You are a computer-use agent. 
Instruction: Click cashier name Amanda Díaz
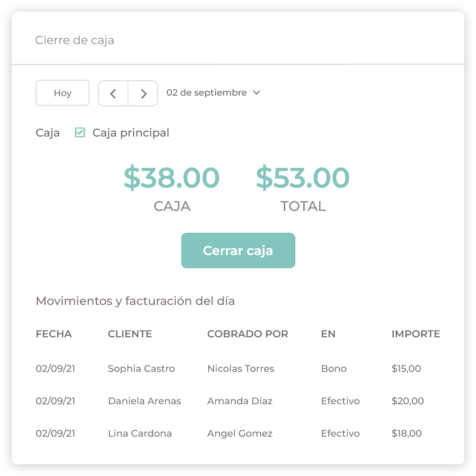click(x=240, y=401)
